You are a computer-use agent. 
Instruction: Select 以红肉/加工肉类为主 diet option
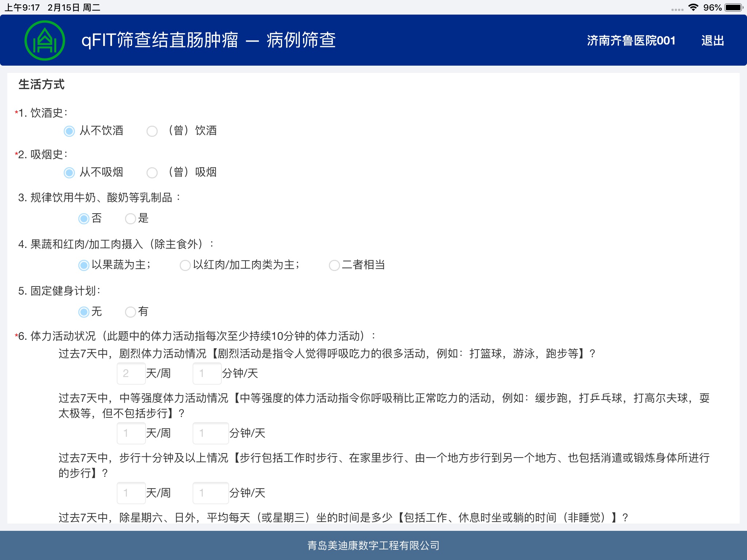click(185, 265)
